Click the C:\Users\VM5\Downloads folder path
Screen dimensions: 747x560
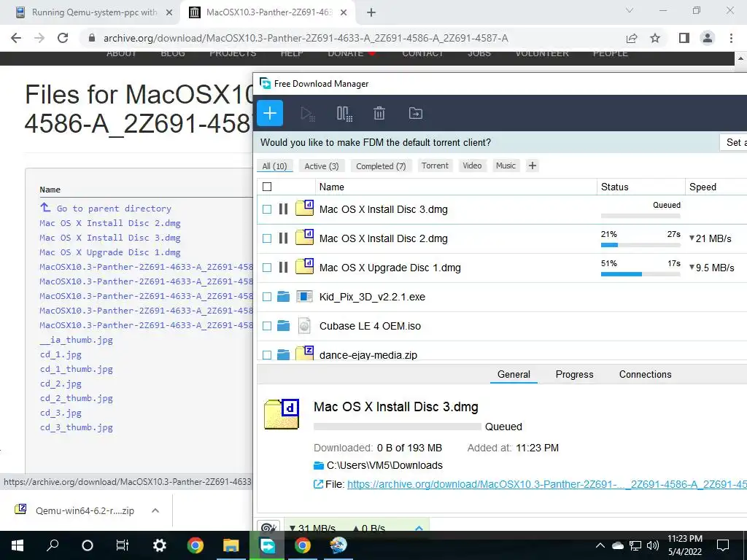click(384, 465)
